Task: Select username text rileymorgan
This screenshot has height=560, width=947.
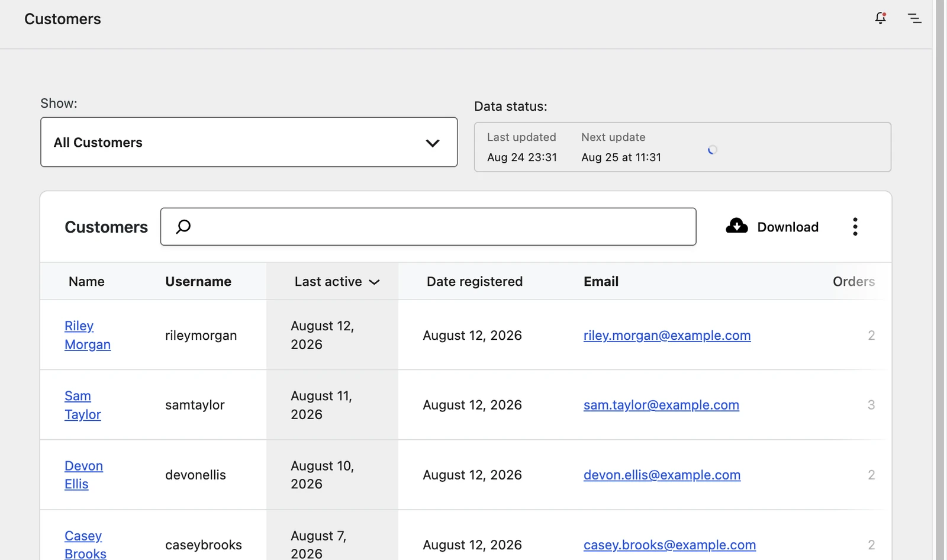Action: tap(201, 336)
